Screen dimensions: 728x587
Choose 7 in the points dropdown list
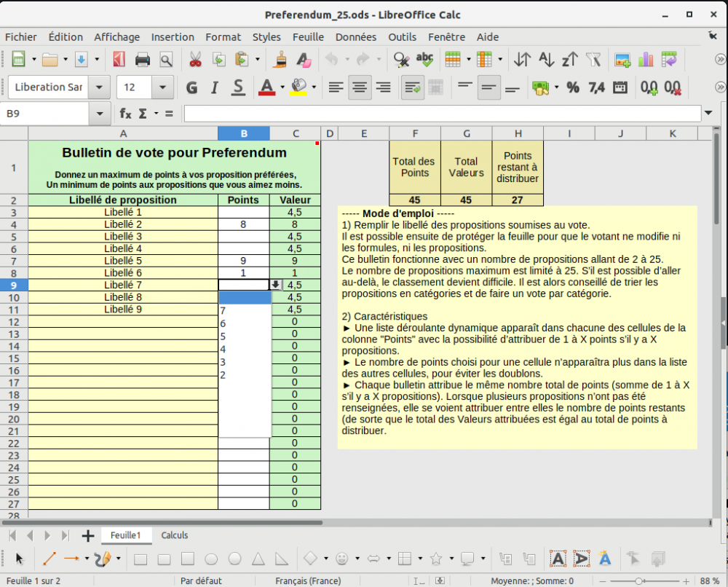pos(245,311)
